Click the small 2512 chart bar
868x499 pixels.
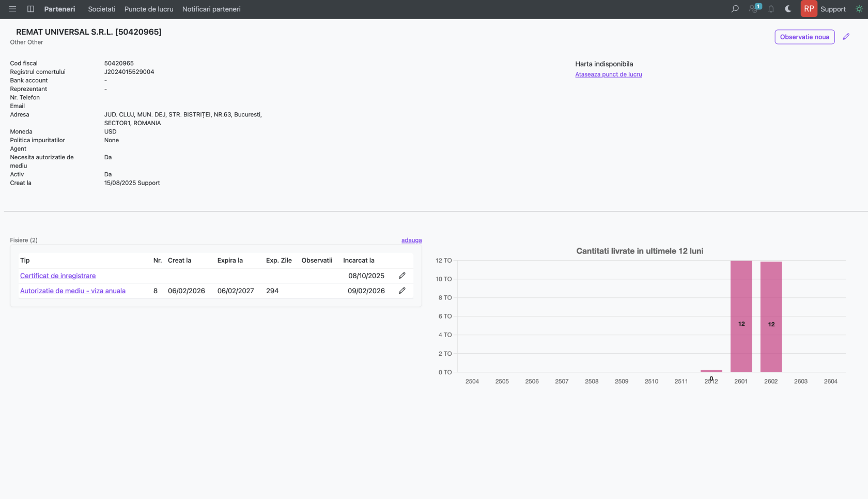[711, 371]
